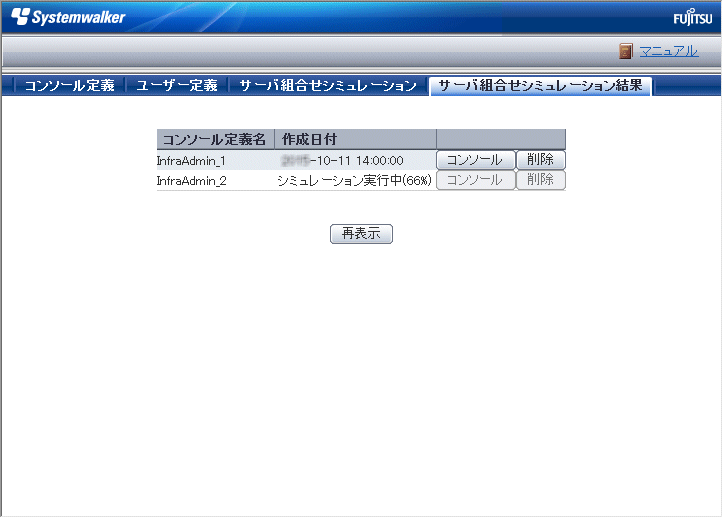723x518 pixels.
Task: Click the 再表示 refresh button
Action: (361, 234)
